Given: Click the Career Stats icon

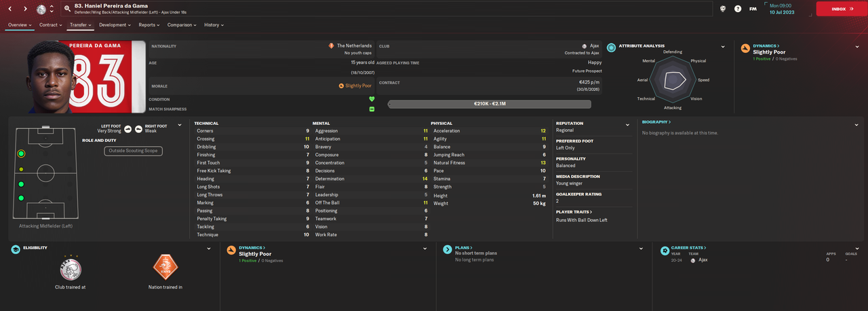Looking at the screenshot, I should pos(665,250).
